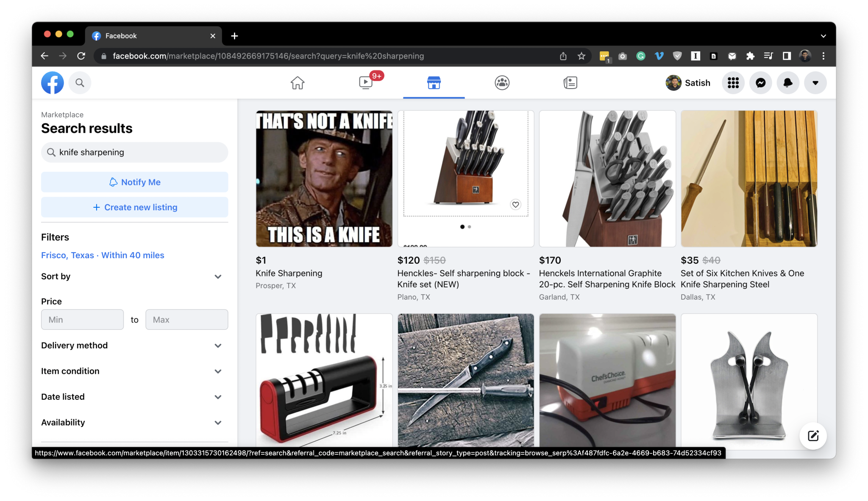Click the Notify Me button
The width and height of the screenshot is (868, 501).
pyautogui.click(x=134, y=182)
